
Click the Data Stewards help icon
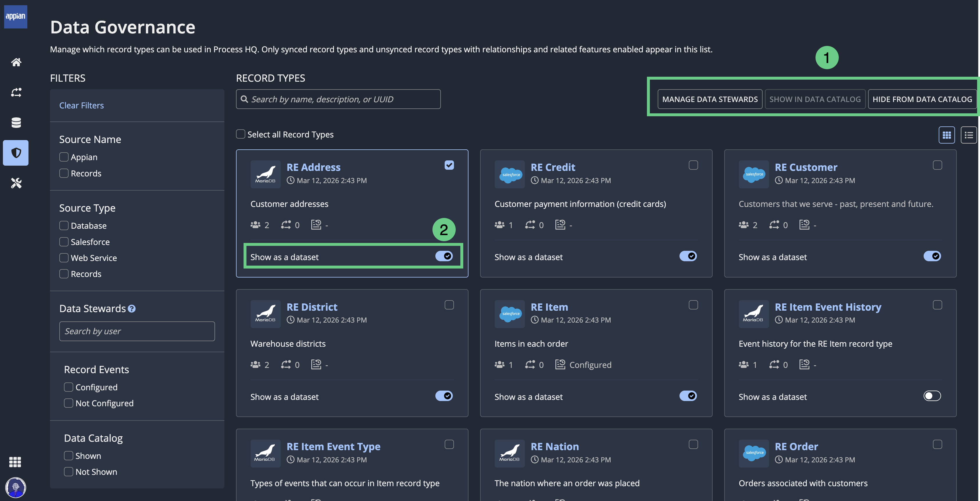tap(132, 309)
